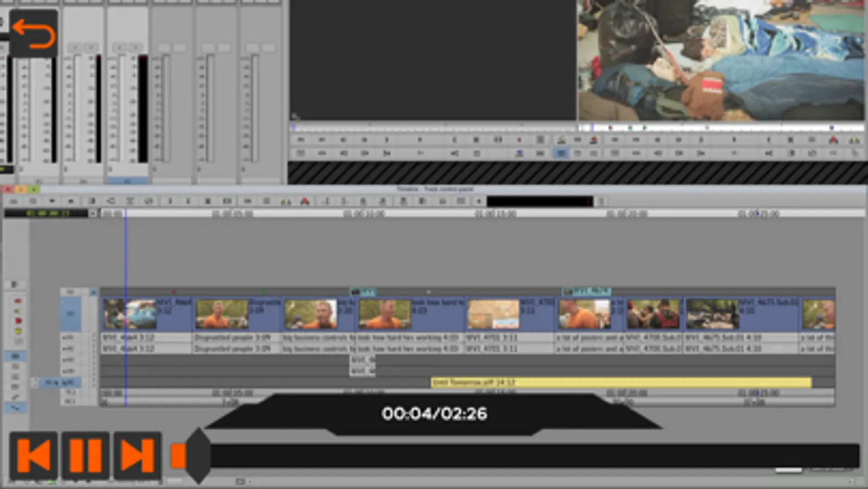The height and width of the screenshot is (489, 868).
Task: Click the timeline timecode ruler at 01:00:10:00
Action: click(364, 214)
